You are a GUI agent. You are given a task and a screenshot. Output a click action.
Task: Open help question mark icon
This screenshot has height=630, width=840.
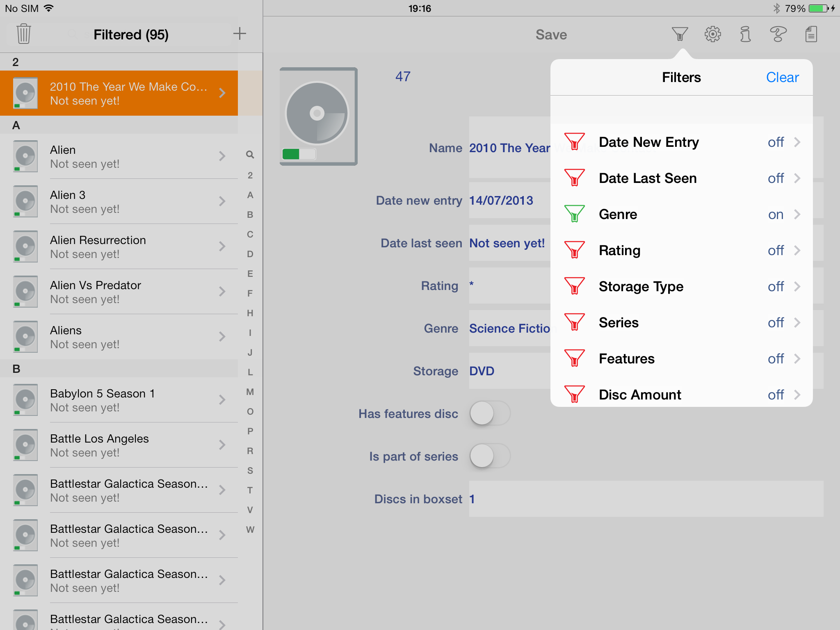(778, 34)
